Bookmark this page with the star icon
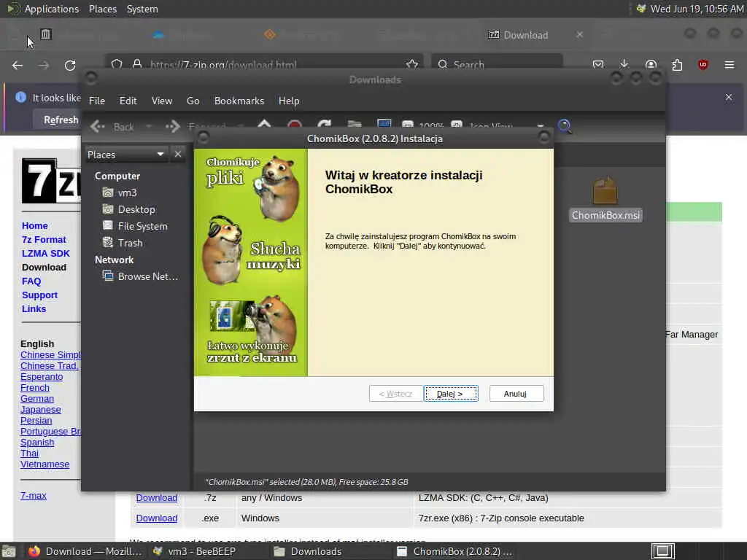This screenshot has height=560, width=747. pos(412,64)
